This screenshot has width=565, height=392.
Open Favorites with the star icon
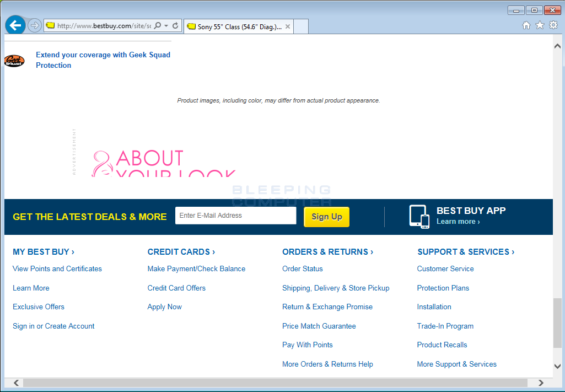click(x=540, y=25)
